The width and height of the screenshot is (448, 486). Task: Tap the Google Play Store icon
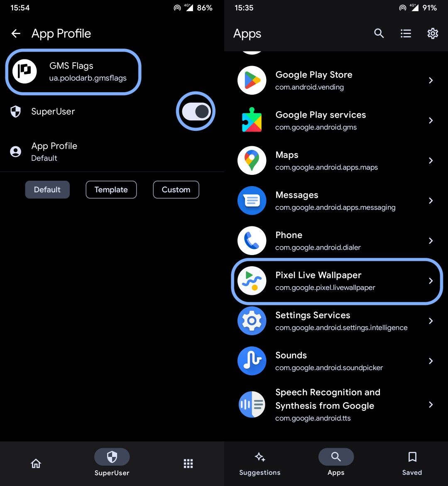pyautogui.click(x=252, y=80)
